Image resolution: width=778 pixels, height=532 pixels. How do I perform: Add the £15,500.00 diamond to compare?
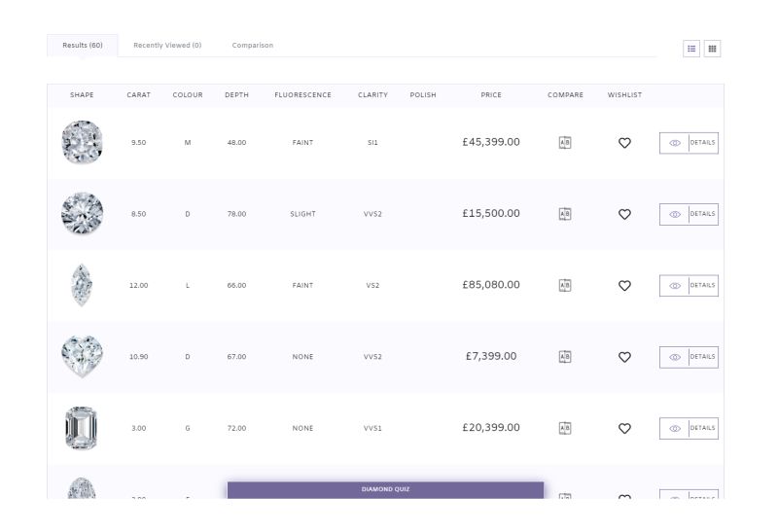click(x=565, y=214)
